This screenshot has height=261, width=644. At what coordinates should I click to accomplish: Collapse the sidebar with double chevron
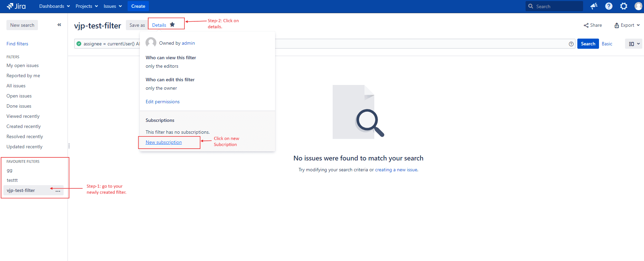[59, 25]
